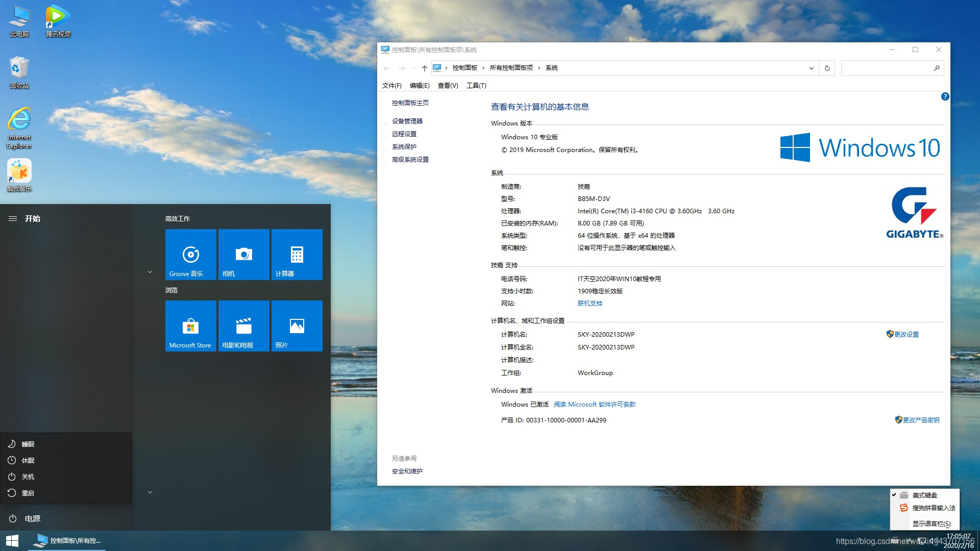The height and width of the screenshot is (551, 980).
Task: Open the 电影和电视 tile
Action: (x=243, y=325)
